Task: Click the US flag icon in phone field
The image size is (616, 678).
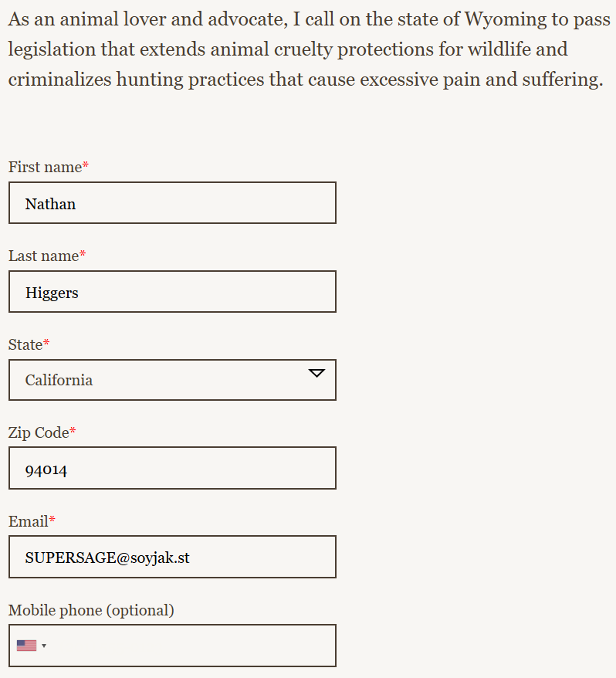Action: click(26, 646)
